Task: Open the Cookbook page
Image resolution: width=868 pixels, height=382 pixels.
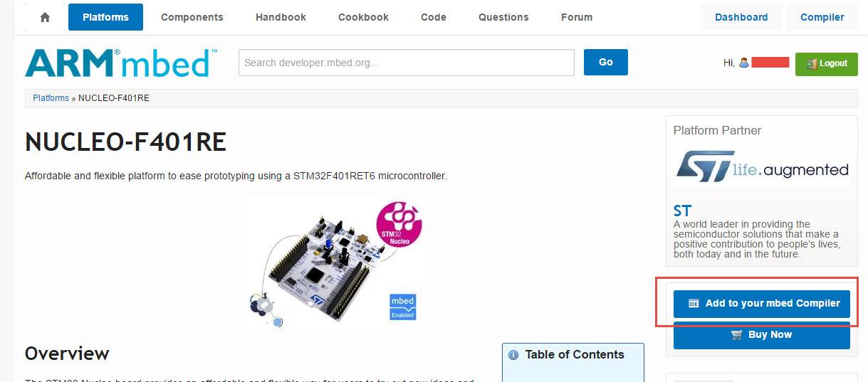Action: (363, 17)
